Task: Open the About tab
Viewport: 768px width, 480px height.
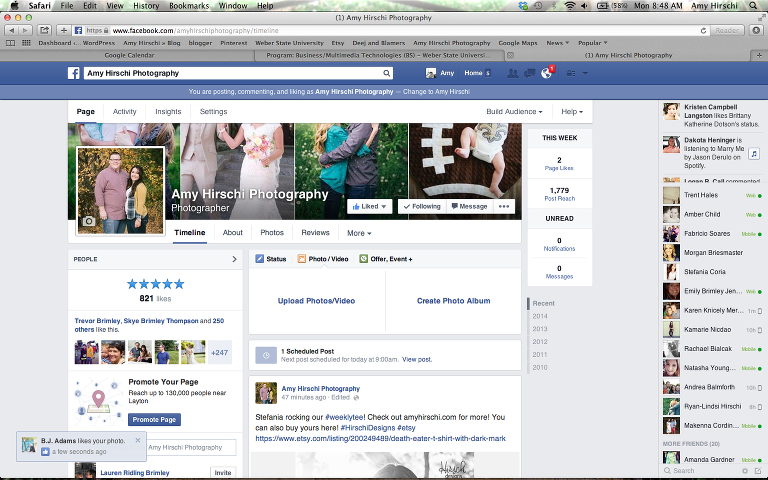Action: [x=233, y=233]
